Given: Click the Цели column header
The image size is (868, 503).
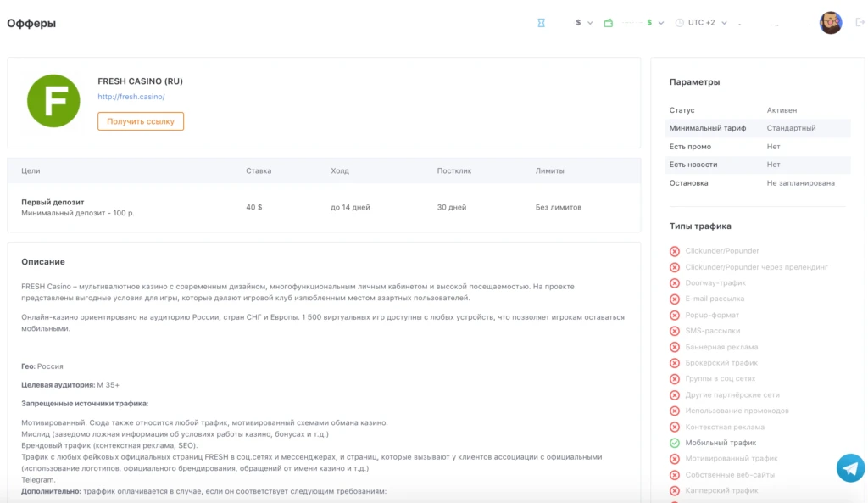Looking at the screenshot, I should coord(31,170).
